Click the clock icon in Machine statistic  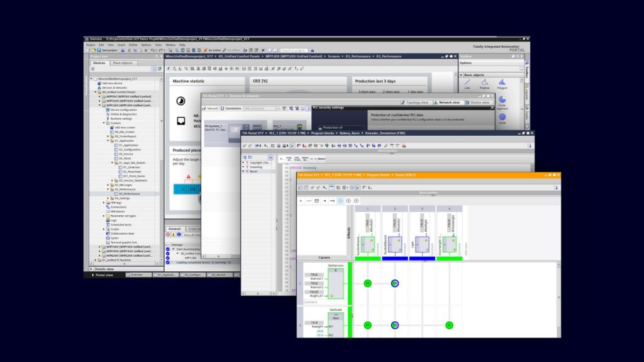click(x=180, y=101)
